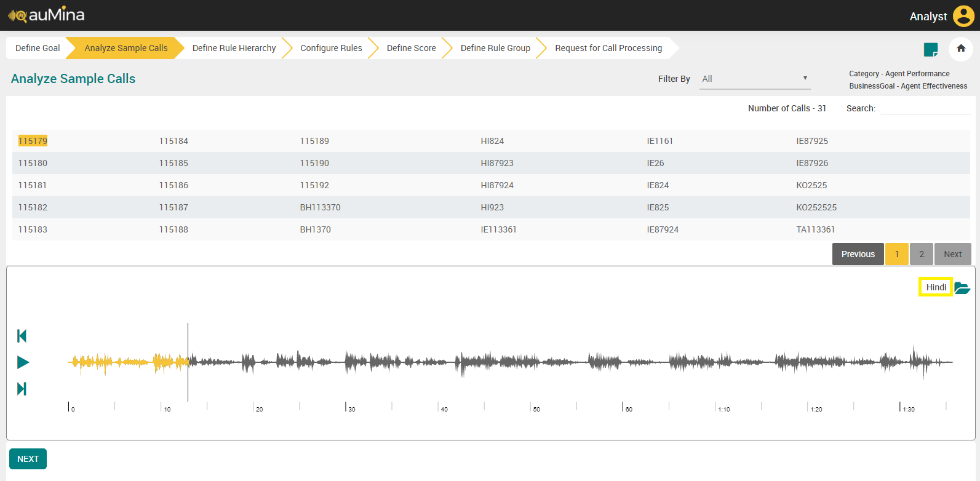Go to page 2 of calls
The width and height of the screenshot is (980, 481).
point(922,254)
